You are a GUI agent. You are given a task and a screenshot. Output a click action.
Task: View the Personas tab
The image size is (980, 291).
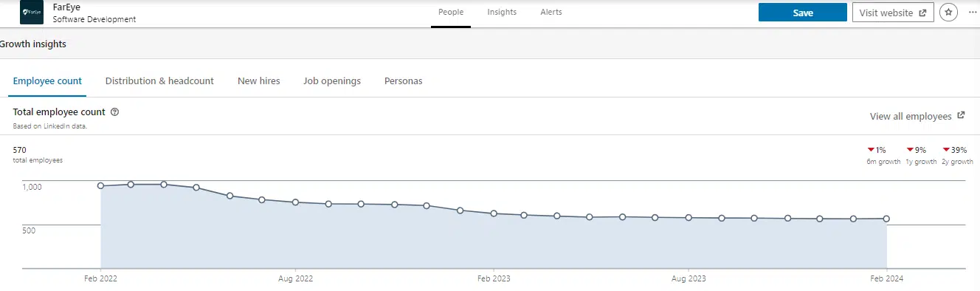click(x=404, y=81)
